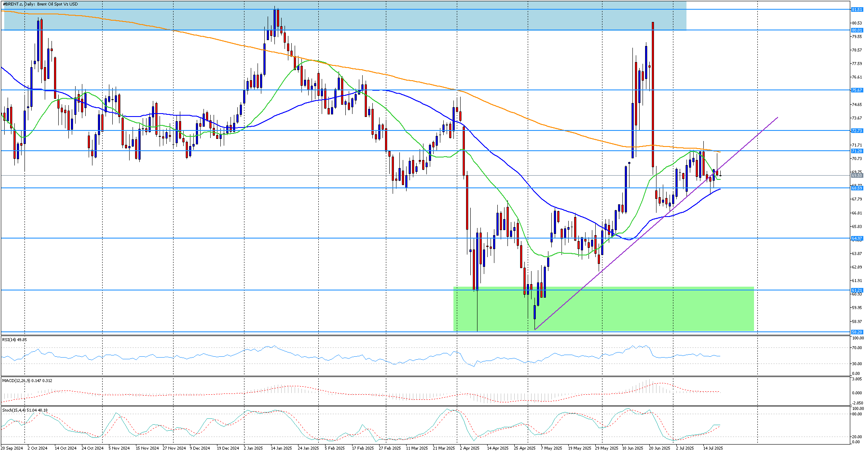Click the 62.89 price axis label

point(857,267)
